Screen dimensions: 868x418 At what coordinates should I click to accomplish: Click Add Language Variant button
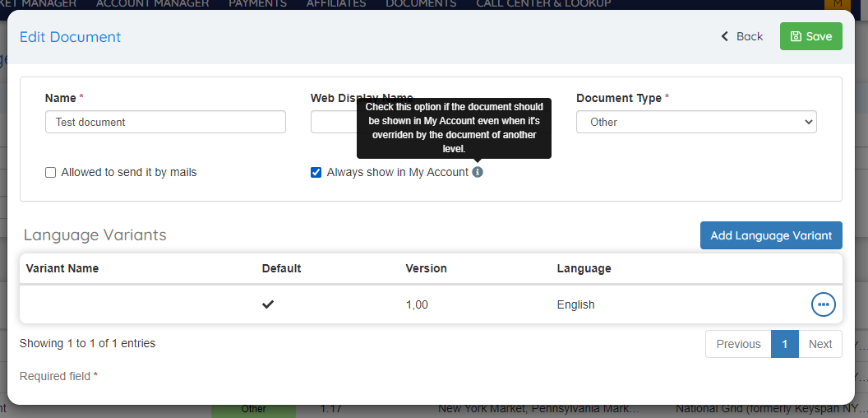pyautogui.click(x=771, y=235)
